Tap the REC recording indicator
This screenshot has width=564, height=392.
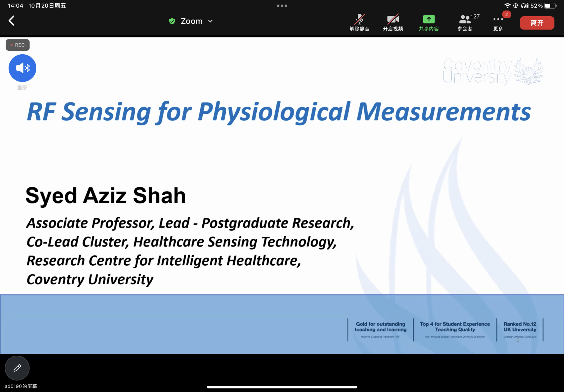coord(18,45)
